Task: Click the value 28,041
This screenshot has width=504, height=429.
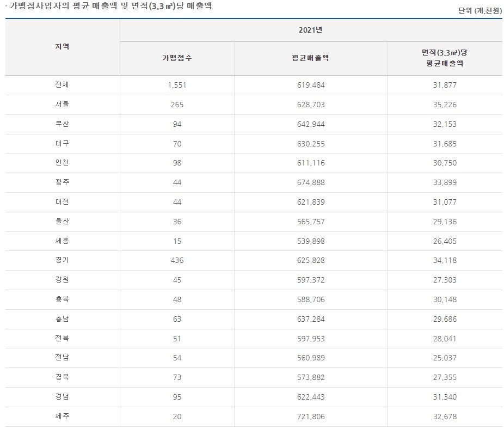Action: coord(445,339)
